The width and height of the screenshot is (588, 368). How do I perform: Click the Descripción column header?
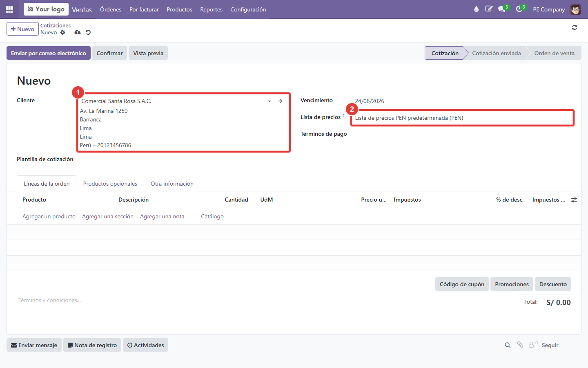click(134, 200)
